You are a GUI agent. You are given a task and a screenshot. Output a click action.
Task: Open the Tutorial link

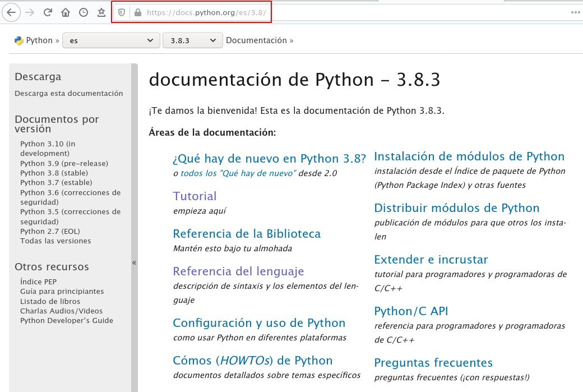click(195, 196)
